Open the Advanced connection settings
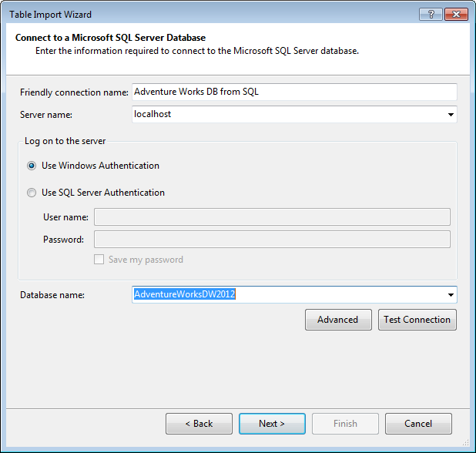Screen dimensions: 476x453 338,320
